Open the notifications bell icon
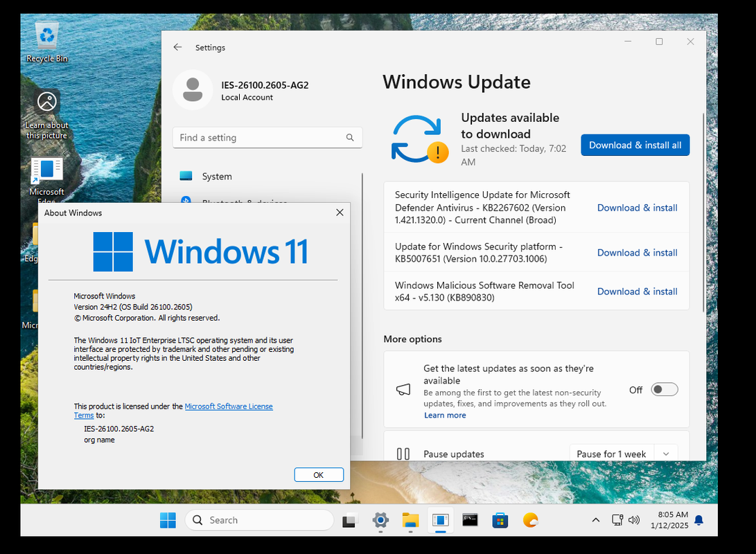Viewport: 756px width, 554px height. click(x=698, y=520)
